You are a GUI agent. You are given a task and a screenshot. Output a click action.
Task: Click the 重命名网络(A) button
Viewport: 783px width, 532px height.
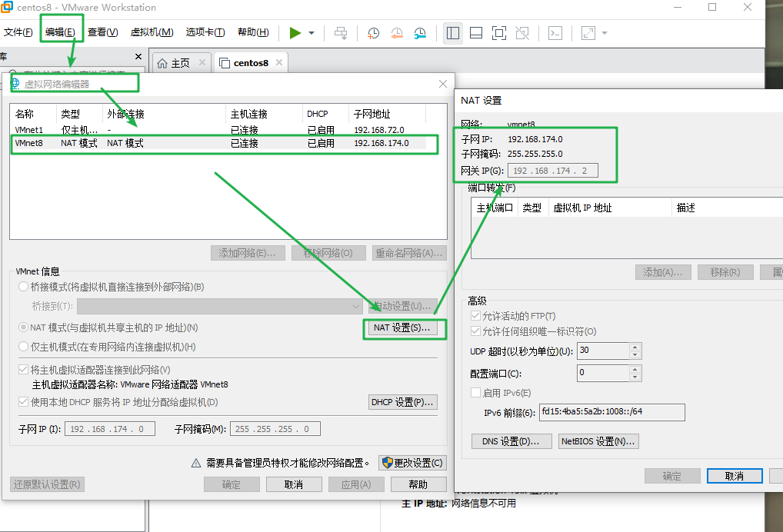point(409,253)
